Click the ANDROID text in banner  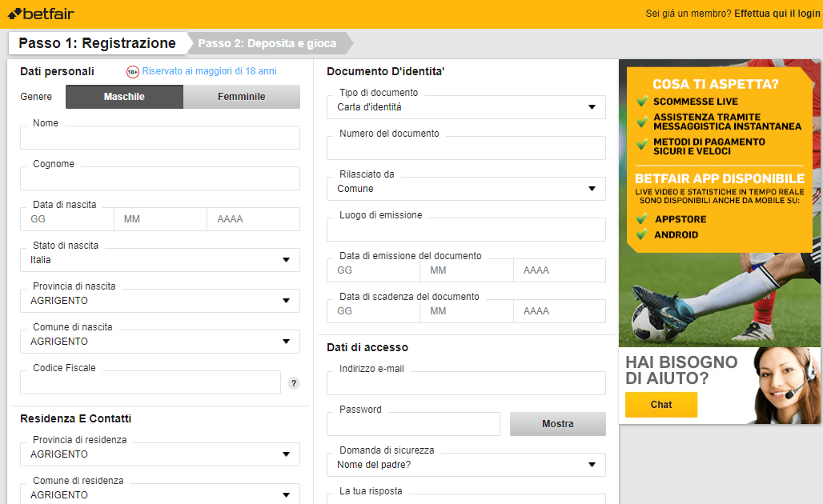676,235
